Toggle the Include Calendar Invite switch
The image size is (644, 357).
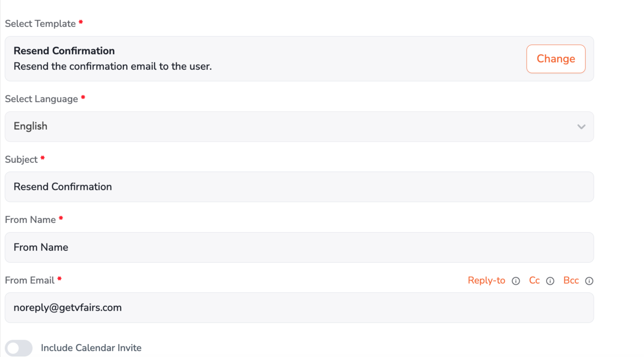(x=19, y=348)
